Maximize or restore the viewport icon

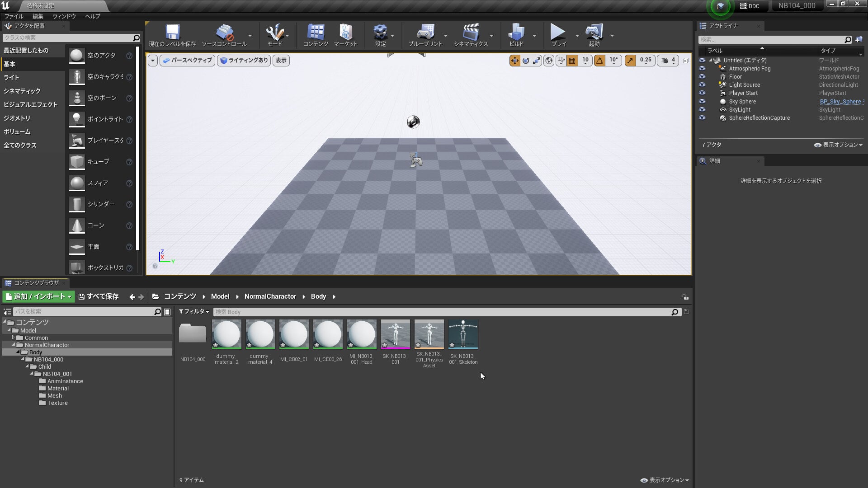tap(686, 61)
